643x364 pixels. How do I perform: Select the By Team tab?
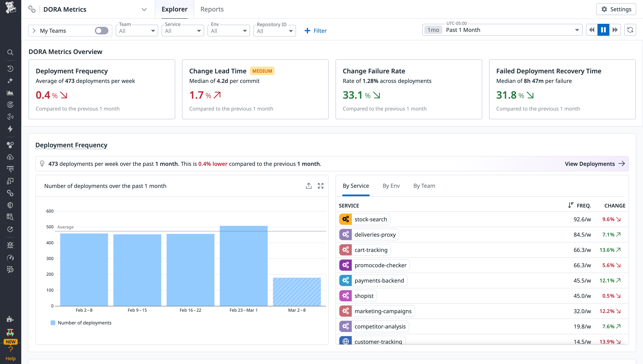point(424,186)
